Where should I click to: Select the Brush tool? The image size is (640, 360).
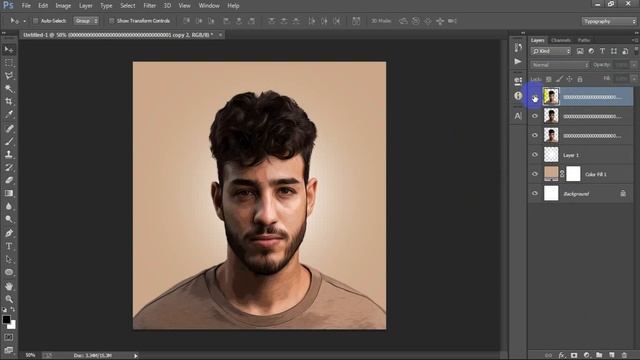9,142
